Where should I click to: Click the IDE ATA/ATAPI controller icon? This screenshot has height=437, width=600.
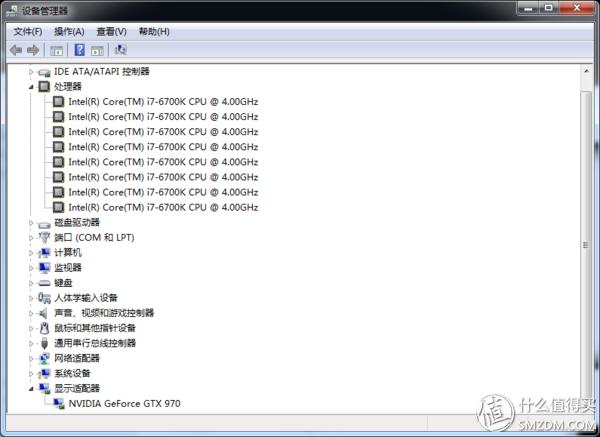(x=44, y=72)
